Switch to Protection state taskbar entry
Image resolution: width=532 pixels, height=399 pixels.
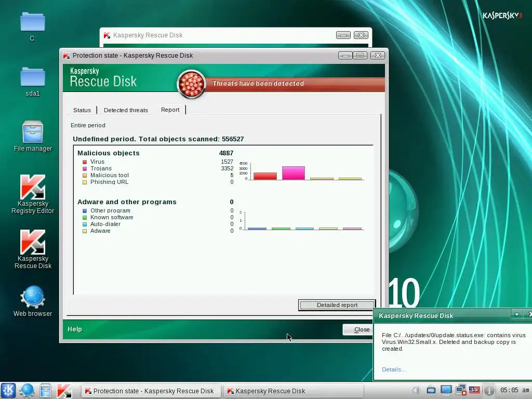click(151, 391)
